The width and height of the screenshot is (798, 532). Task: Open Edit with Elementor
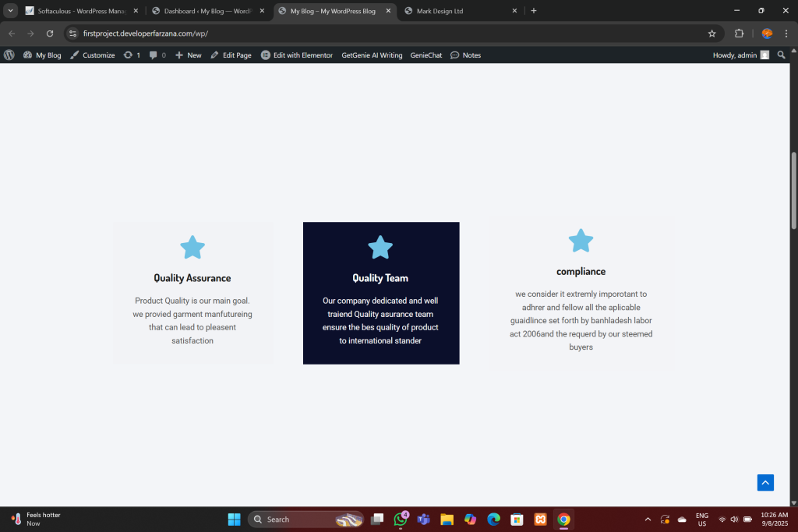[297, 55]
